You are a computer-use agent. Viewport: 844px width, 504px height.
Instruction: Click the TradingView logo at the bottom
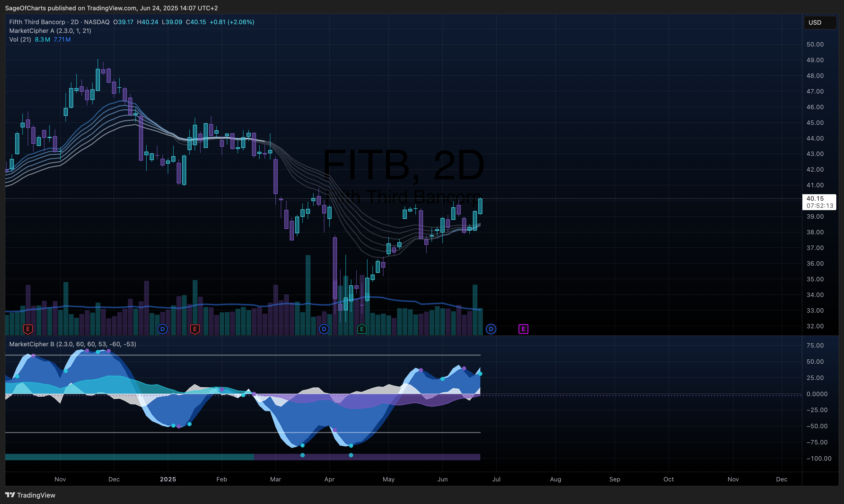tap(30, 495)
